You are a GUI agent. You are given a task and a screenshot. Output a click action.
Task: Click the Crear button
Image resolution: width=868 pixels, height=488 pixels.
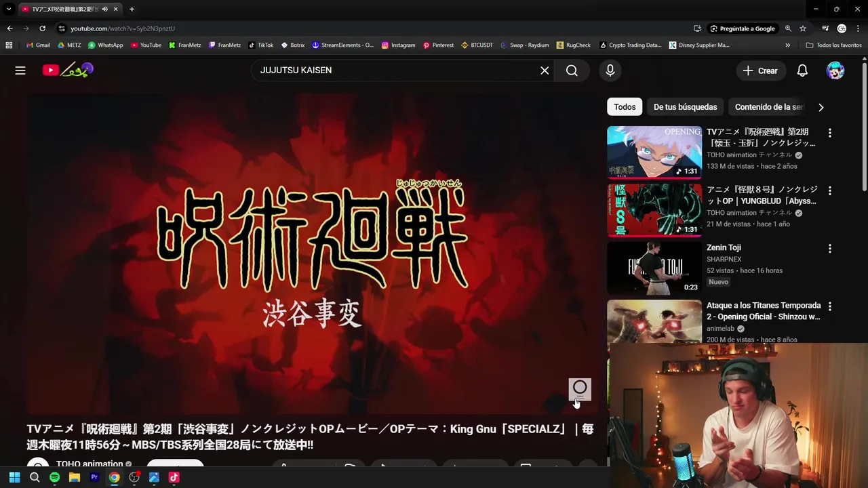coord(760,70)
